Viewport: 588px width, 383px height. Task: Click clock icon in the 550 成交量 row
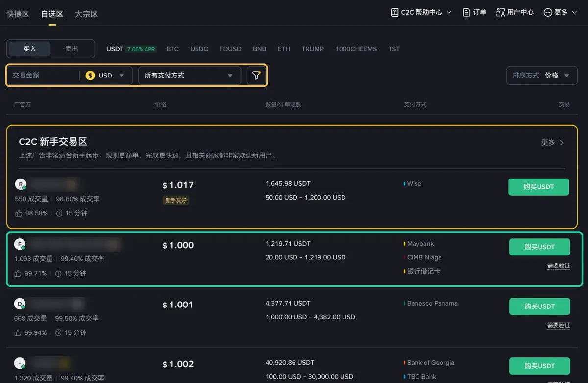(x=59, y=213)
